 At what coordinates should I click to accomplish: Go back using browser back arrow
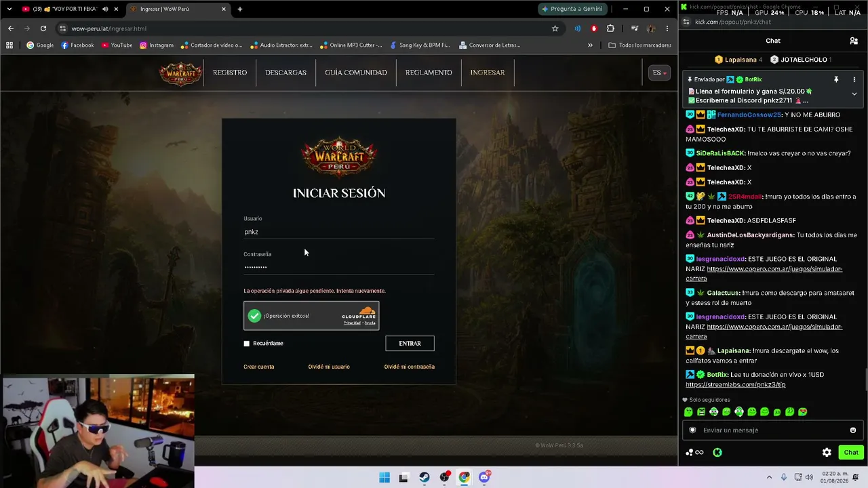(10, 28)
